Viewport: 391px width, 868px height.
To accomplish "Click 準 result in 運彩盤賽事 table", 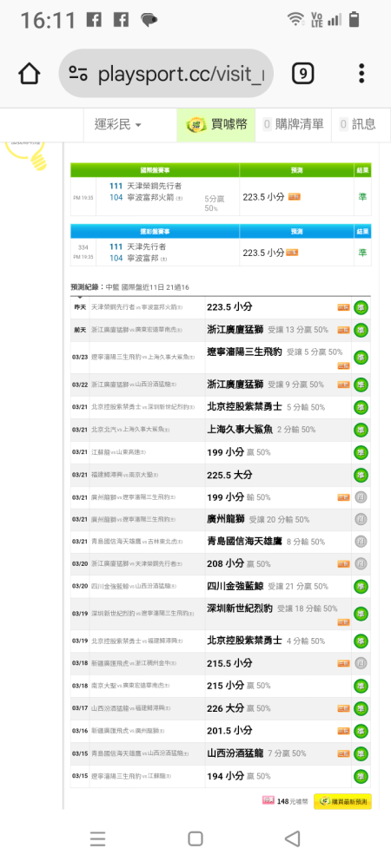I will pyautogui.click(x=362, y=253).
